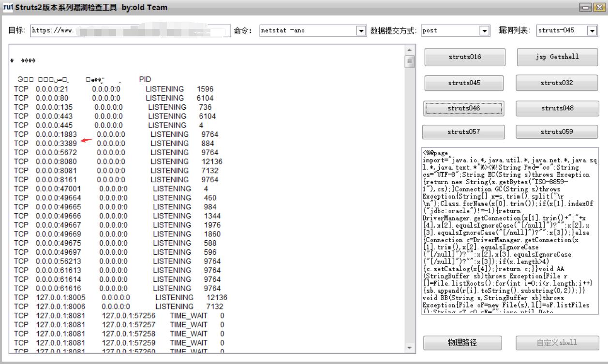Image resolution: width=608 pixels, height=364 pixels.
Task: Click the 漏洞列表 label
Action: tap(514, 30)
